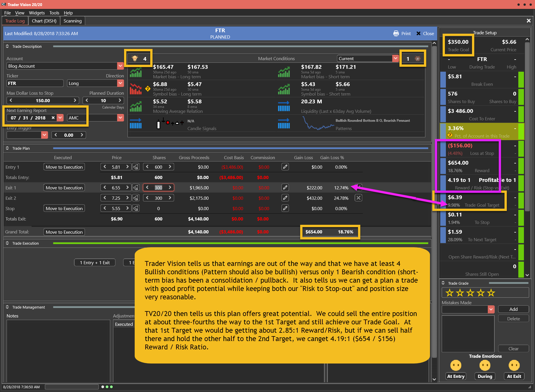Click the At Entry emotion button
535x392 pixels.
456,376
